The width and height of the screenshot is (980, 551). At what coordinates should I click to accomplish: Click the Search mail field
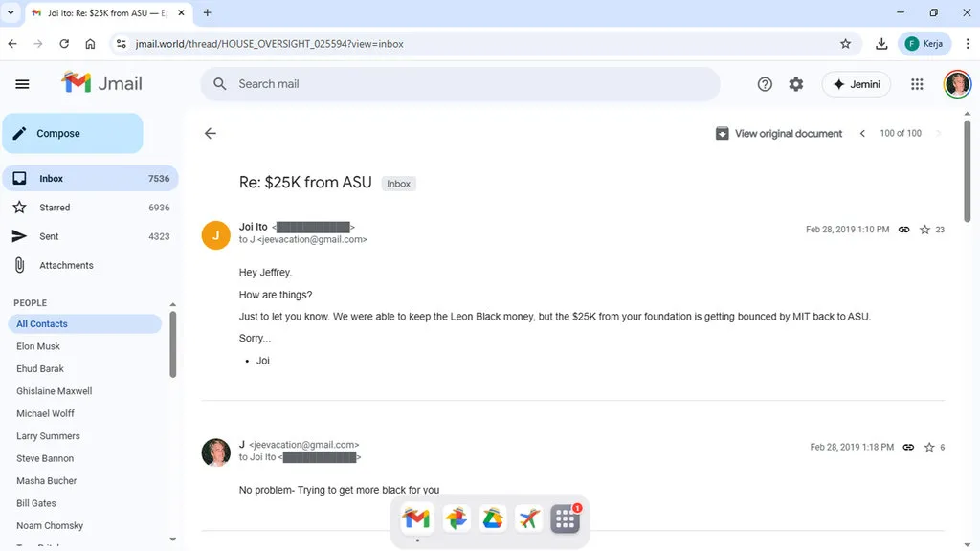[x=459, y=84]
